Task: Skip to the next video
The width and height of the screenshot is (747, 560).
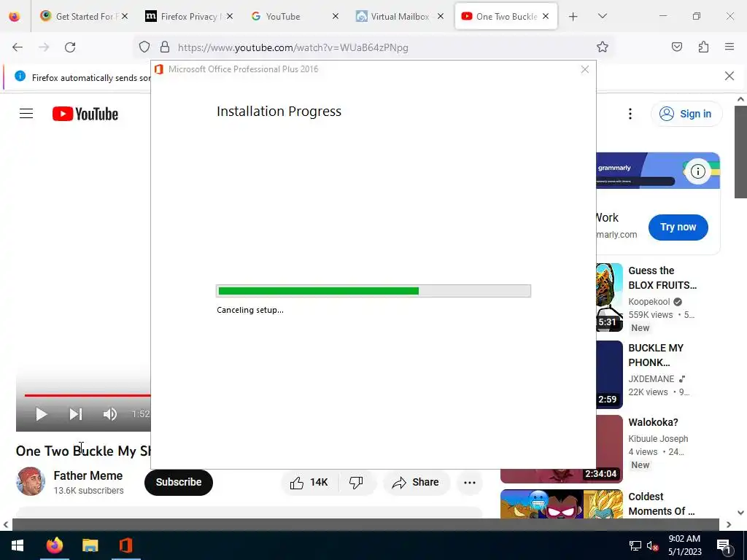Action: 76,414
